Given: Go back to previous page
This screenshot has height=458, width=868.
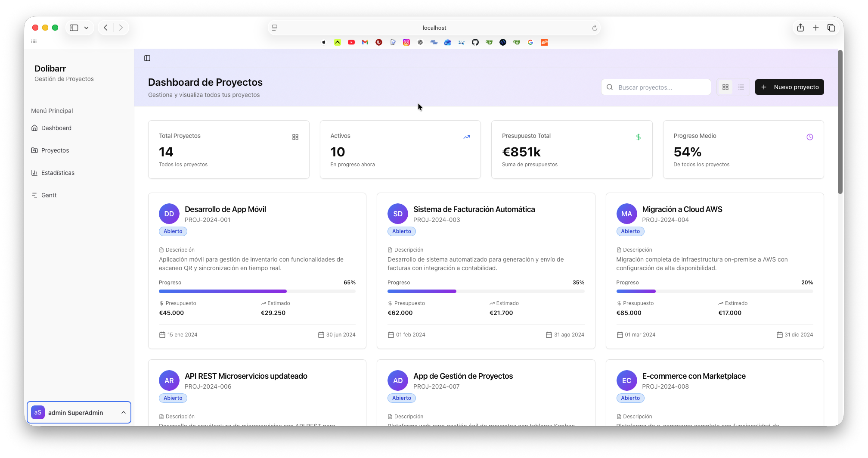Looking at the screenshot, I should point(106,28).
